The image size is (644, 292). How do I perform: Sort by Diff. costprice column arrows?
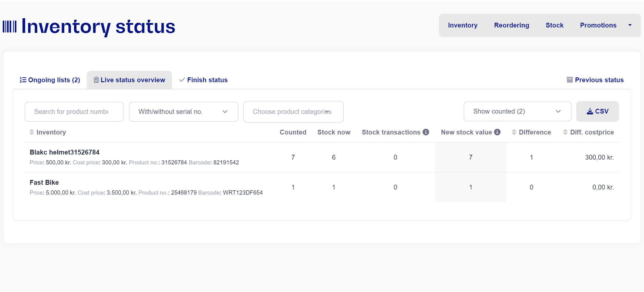coord(565,132)
